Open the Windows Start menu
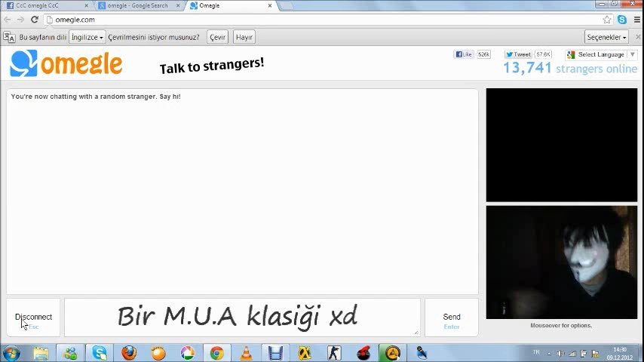 coord(11,353)
